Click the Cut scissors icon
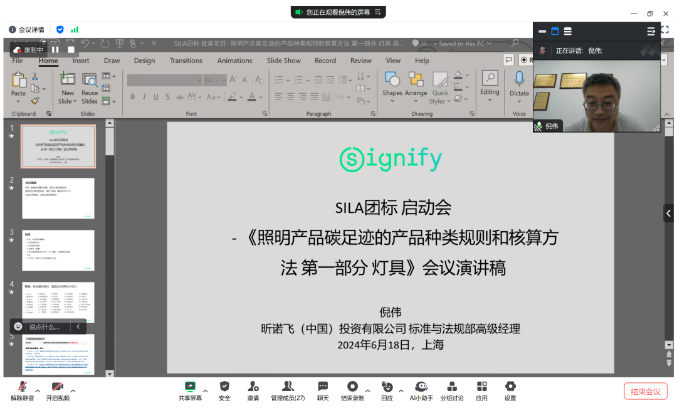The height and width of the screenshot is (410, 683). (x=35, y=76)
